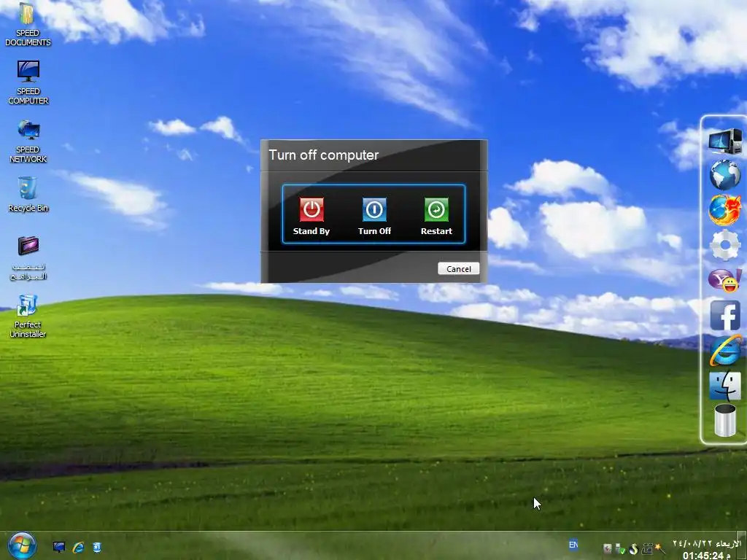Open the Finder icon in the side dock
The height and width of the screenshot is (560, 747).
pyautogui.click(x=724, y=385)
